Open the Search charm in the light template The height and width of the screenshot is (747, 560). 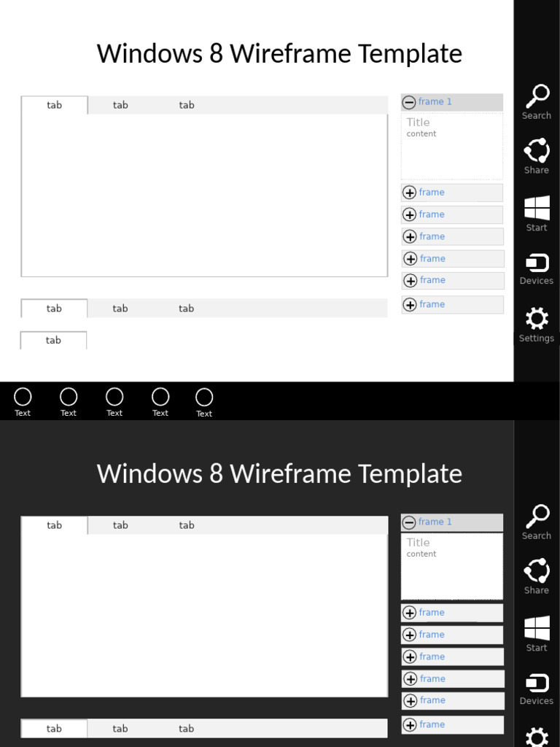point(537,102)
